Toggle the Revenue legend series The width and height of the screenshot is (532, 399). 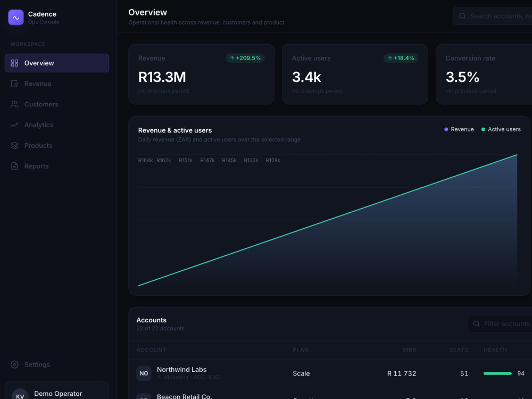[459, 129]
